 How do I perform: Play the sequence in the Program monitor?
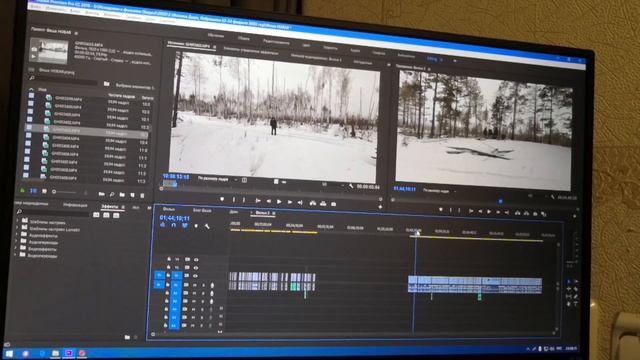point(489,211)
